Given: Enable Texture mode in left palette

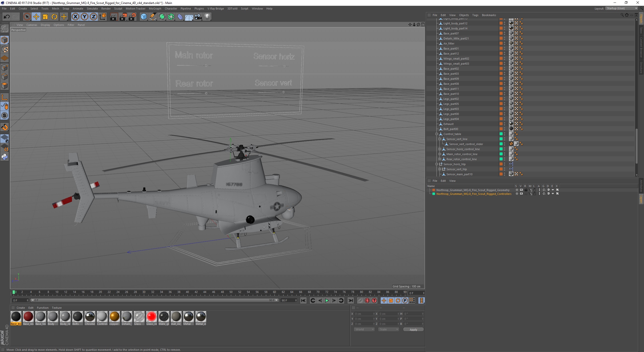Looking at the screenshot, I should click(5, 49).
